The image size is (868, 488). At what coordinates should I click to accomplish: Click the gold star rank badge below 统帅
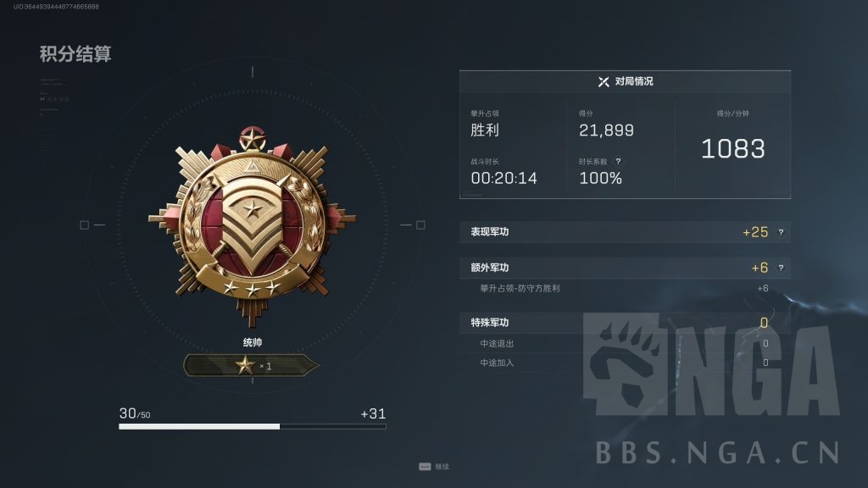tap(252, 366)
